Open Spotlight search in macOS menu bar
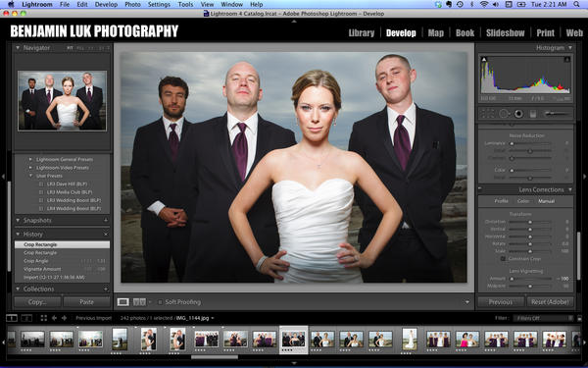Screen dimensions: 588x368 [576, 5]
